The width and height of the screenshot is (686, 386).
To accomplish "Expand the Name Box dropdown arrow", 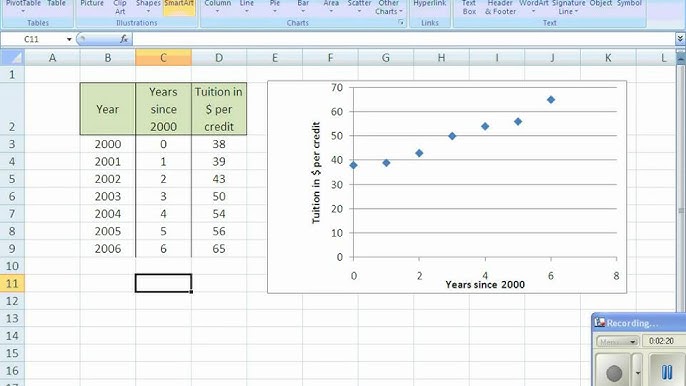I will [x=69, y=39].
